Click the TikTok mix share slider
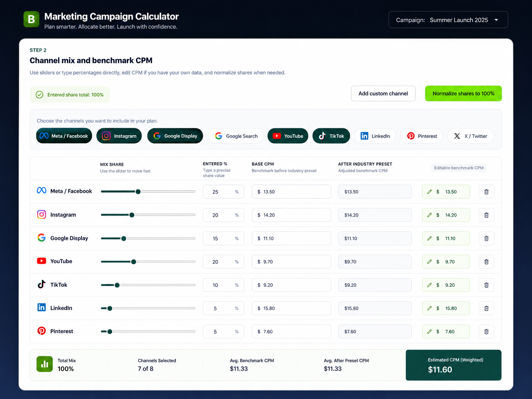Image resolution: width=532 pixels, height=399 pixels. point(148,285)
